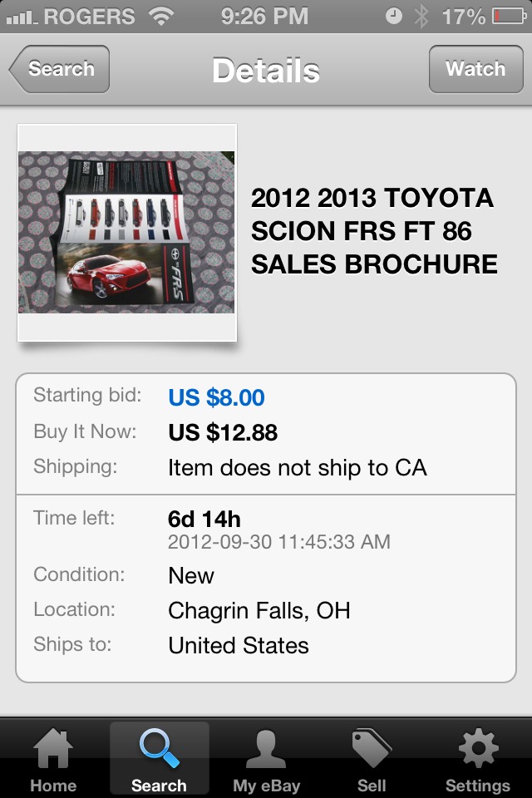Tap the US $8.00 starting bid

point(216,397)
